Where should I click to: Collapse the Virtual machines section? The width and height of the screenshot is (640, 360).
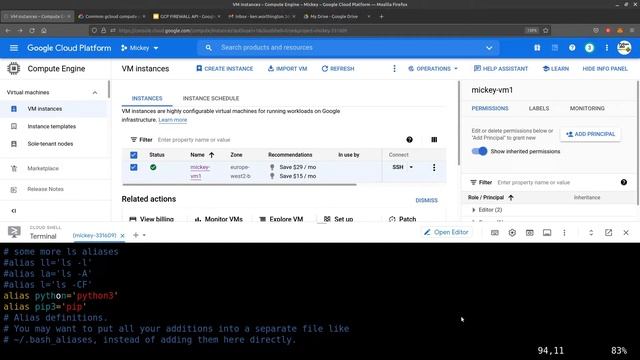click(95, 93)
